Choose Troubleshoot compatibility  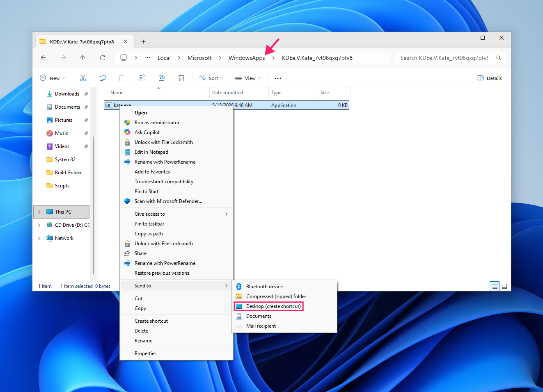(x=176, y=182)
